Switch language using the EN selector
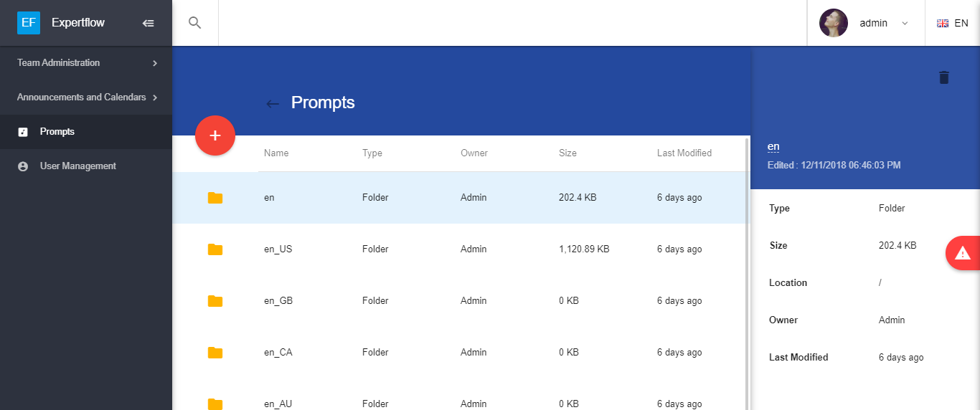 point(953,23)
